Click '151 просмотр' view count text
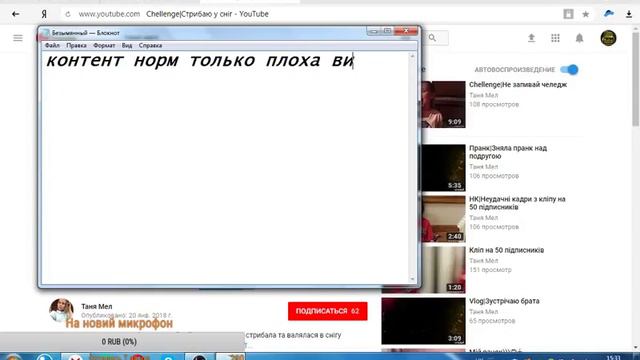 (490, 270)
